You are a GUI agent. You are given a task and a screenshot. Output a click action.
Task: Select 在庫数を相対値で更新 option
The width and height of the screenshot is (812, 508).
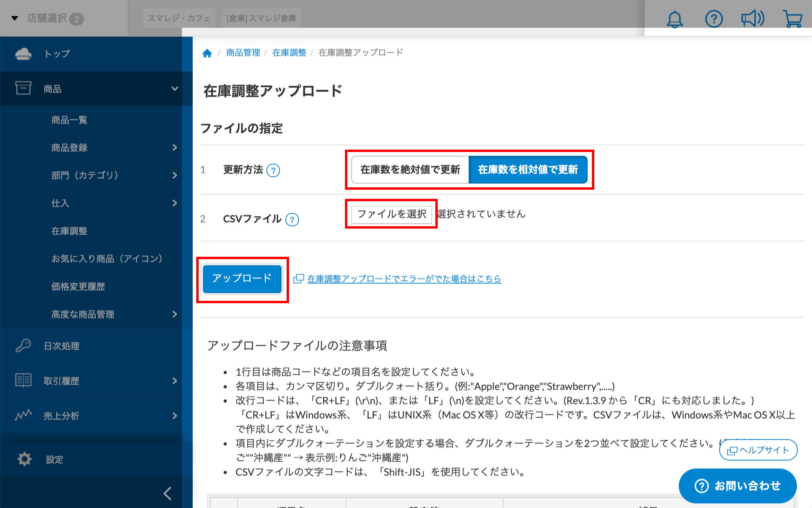click(x=528, y=170)
